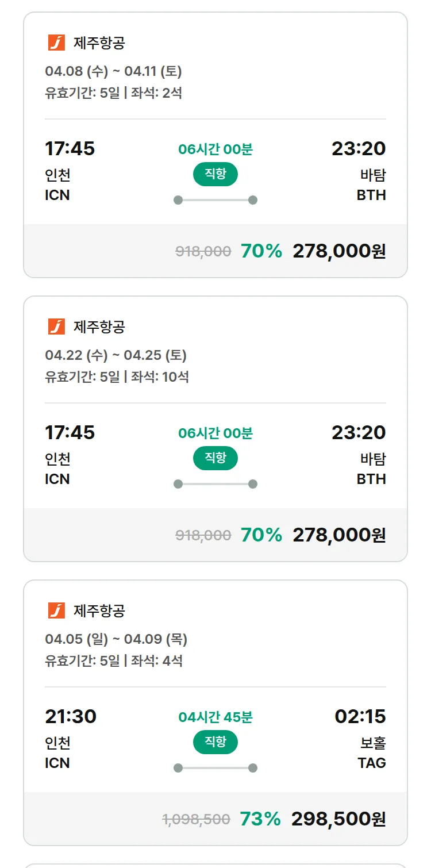Tap the 직항 badge on the 04.08 flight
Screen dimensions: 431x868
pyautogui.click(x=215, y=174)
